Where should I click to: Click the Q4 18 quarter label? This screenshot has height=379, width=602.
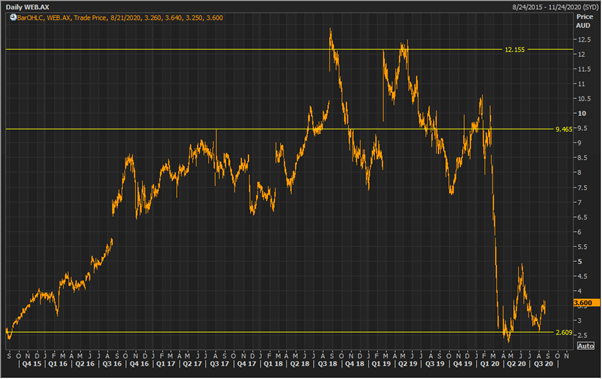pyautogui.click(x=354, y=364)
